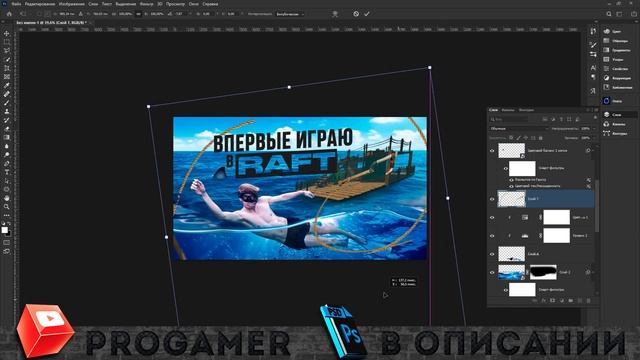Click create new group folder icon
Image resolution: width=640 pixels, height=360 pixels.
point(571,300)
